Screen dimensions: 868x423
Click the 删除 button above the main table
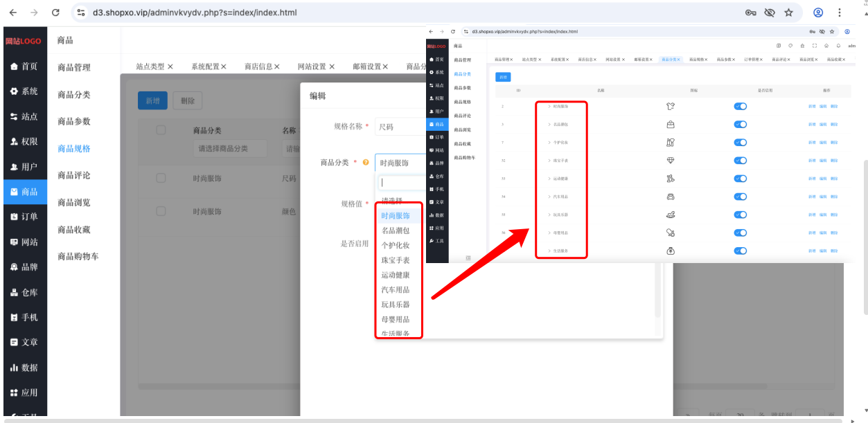pos(187,100)
